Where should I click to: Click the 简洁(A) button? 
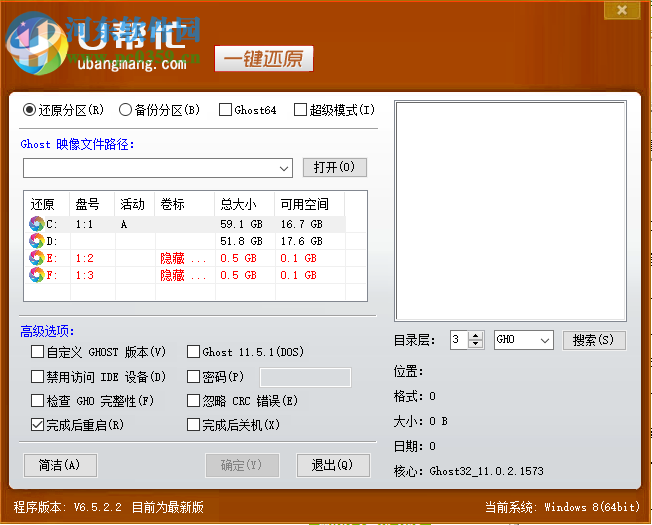(x=61, y=465)
